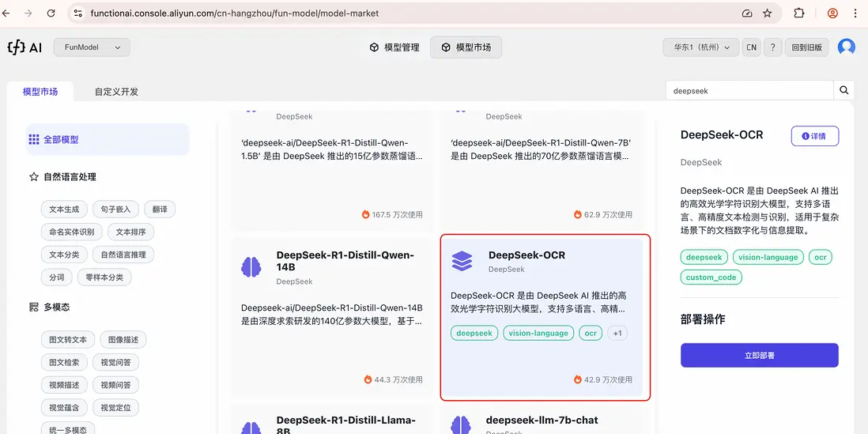Filter by 视频描述 tag

click(64, 385)
